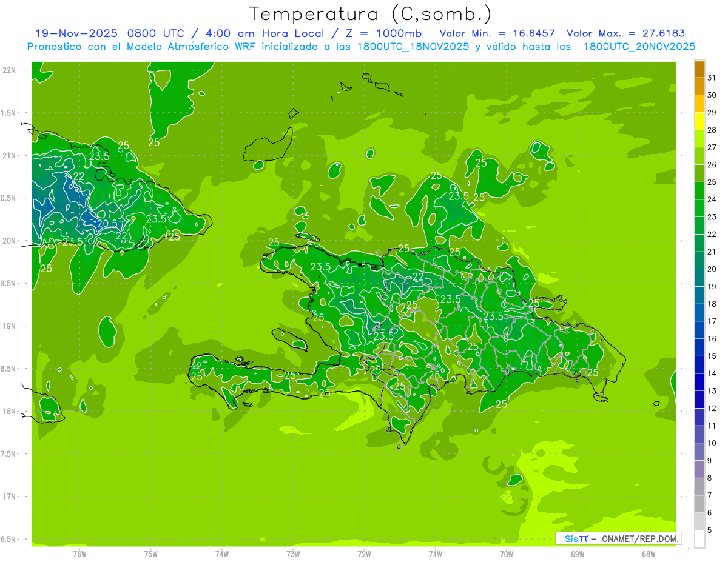The image size is (728, 562).
Task: Click the "70W" longitude axis label
Action: [507, 554]
